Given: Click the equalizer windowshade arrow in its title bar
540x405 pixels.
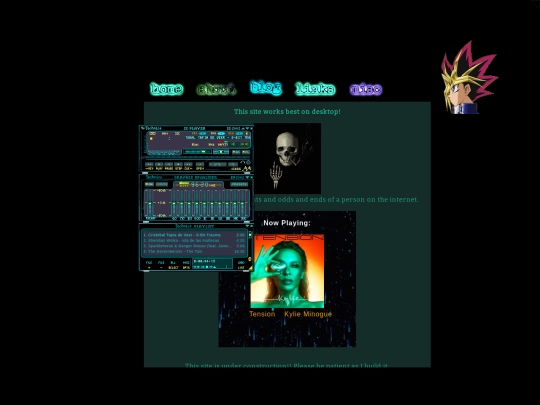Looking at the screenshot, I should 247,177.
